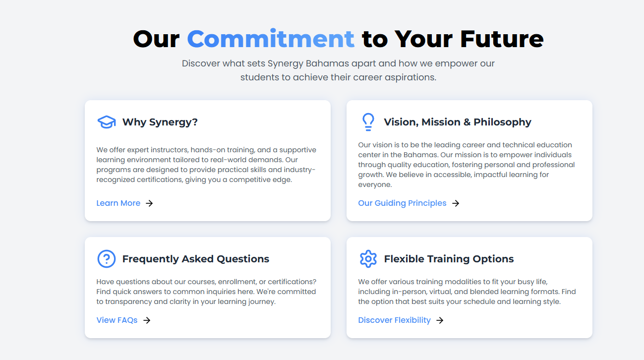The image size is (644, 360).
Task: Click the graduation cap icon on Why Synergy? card
Action: (x=106, y=121)
